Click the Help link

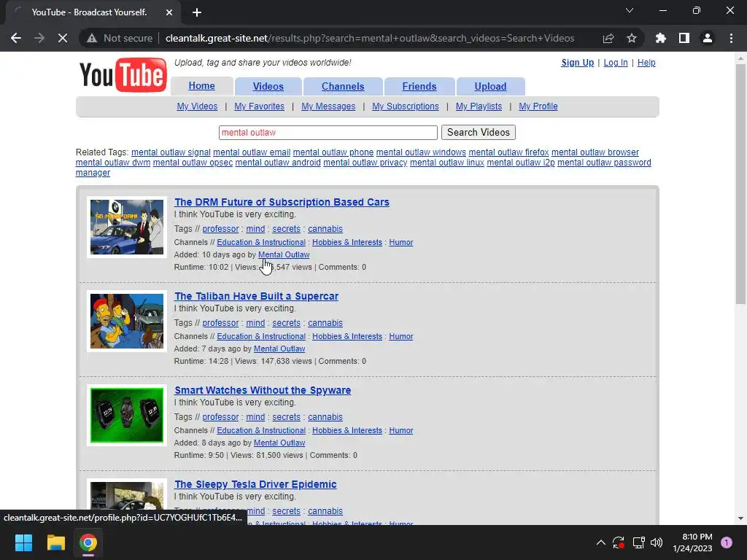(646, 63)
